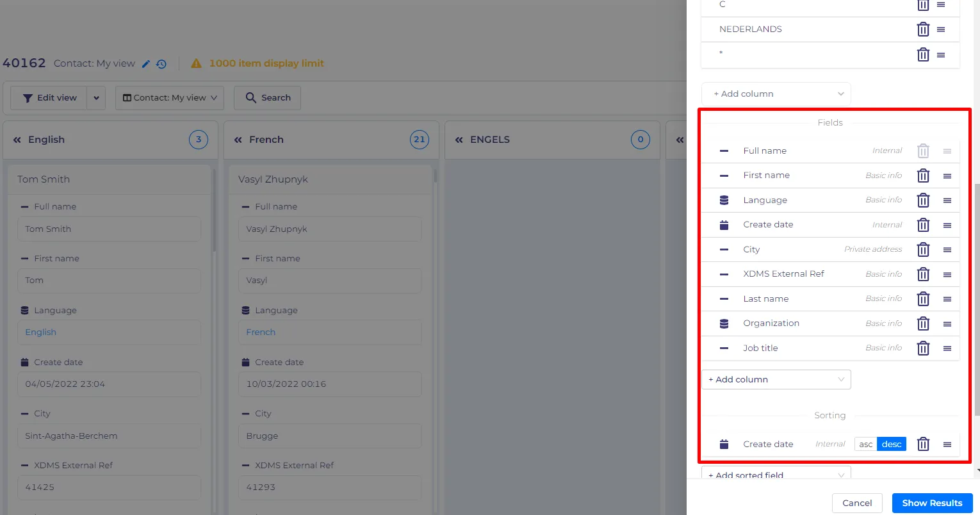Collapse the English column with double chevron
The width and height of the screenshot is (980, 515).
pos(17,140)
